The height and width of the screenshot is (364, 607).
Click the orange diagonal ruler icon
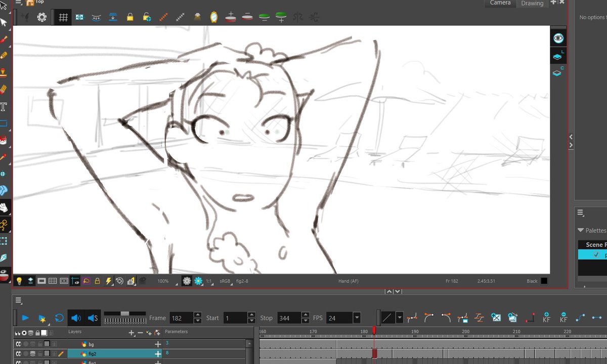(x=163, y=17)
